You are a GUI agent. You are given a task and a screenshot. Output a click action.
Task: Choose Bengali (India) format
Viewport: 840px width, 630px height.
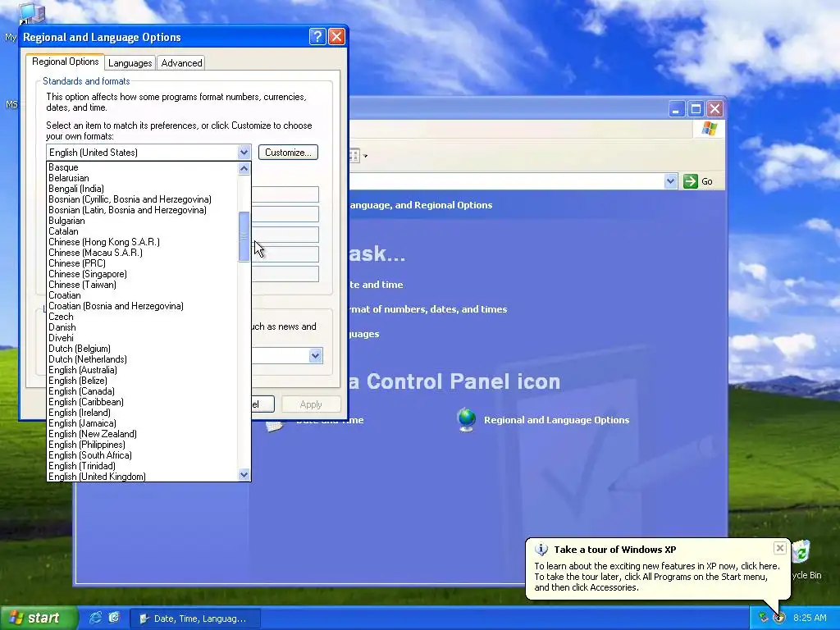click(142, 189)
